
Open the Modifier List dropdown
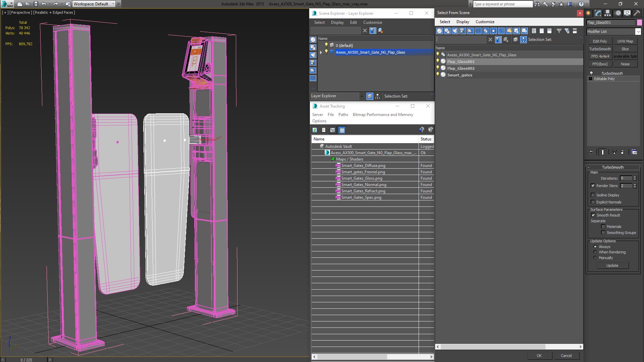click(638, 32)
